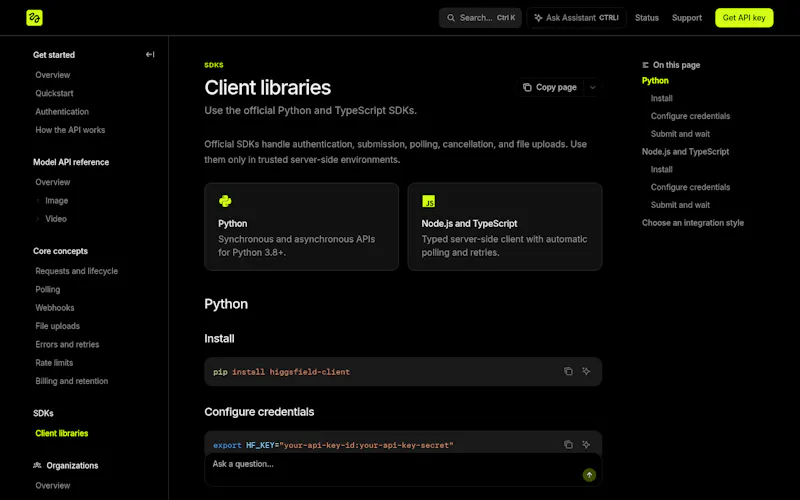
Task: Open Billing and retention page
Action: coord(71,381)
